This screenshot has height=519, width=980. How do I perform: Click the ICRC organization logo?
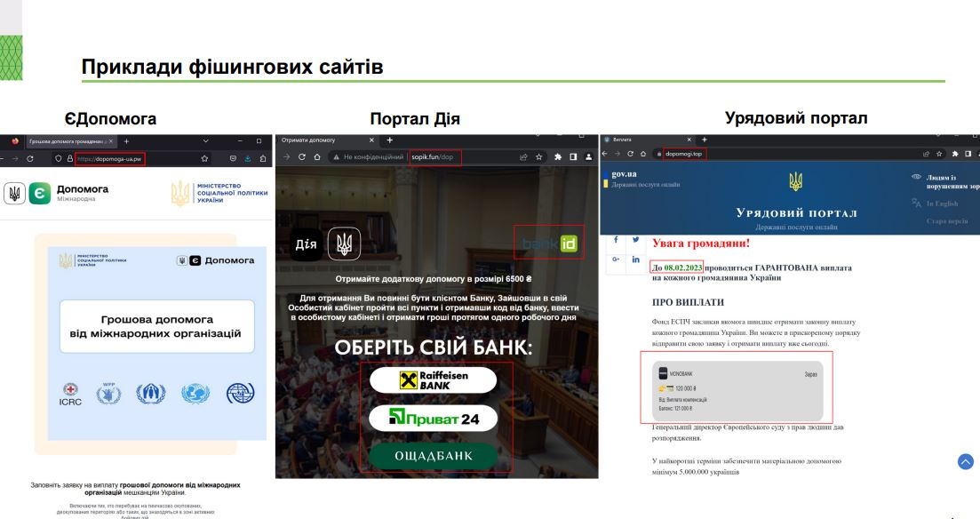(70, 395)
